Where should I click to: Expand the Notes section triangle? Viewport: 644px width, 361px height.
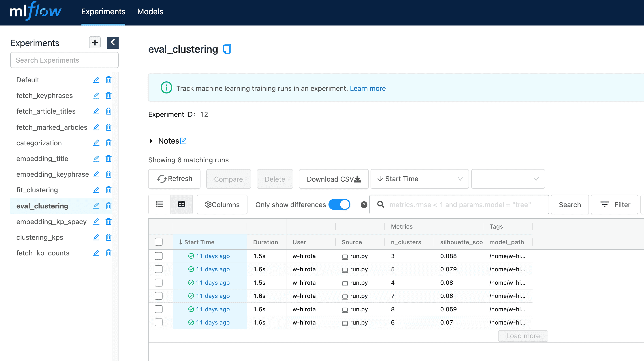[151, 141]
